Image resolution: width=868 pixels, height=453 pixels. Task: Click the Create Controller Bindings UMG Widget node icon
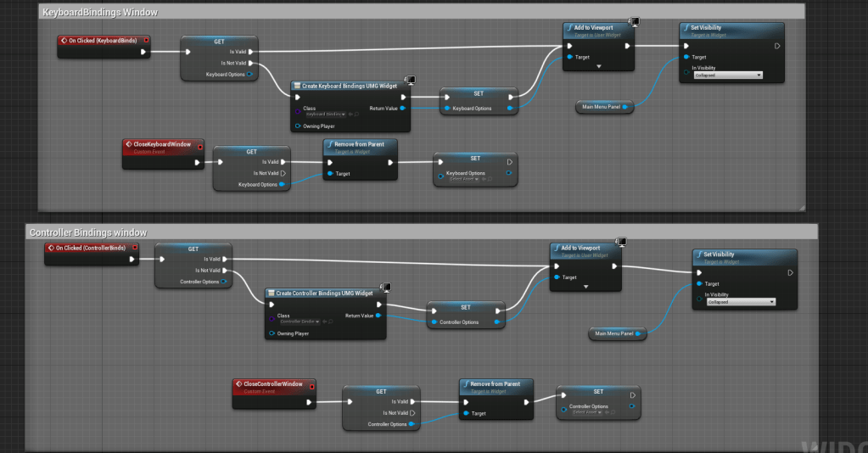272,294
